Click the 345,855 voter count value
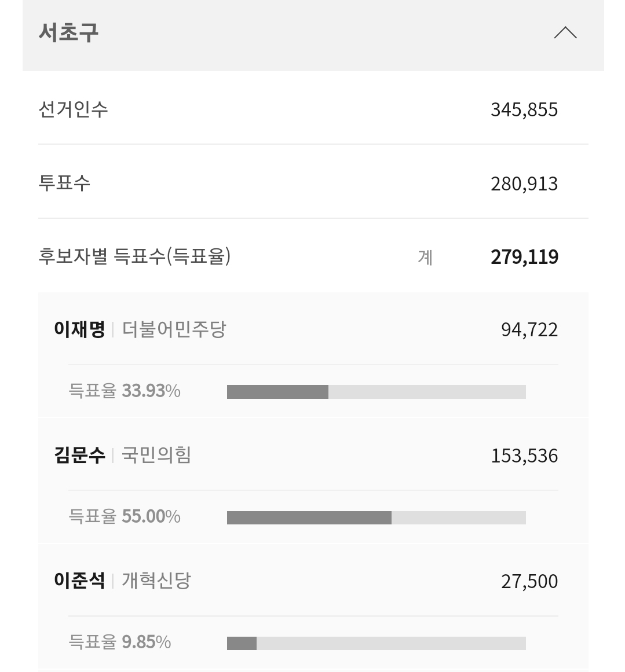 pos(524,110)
